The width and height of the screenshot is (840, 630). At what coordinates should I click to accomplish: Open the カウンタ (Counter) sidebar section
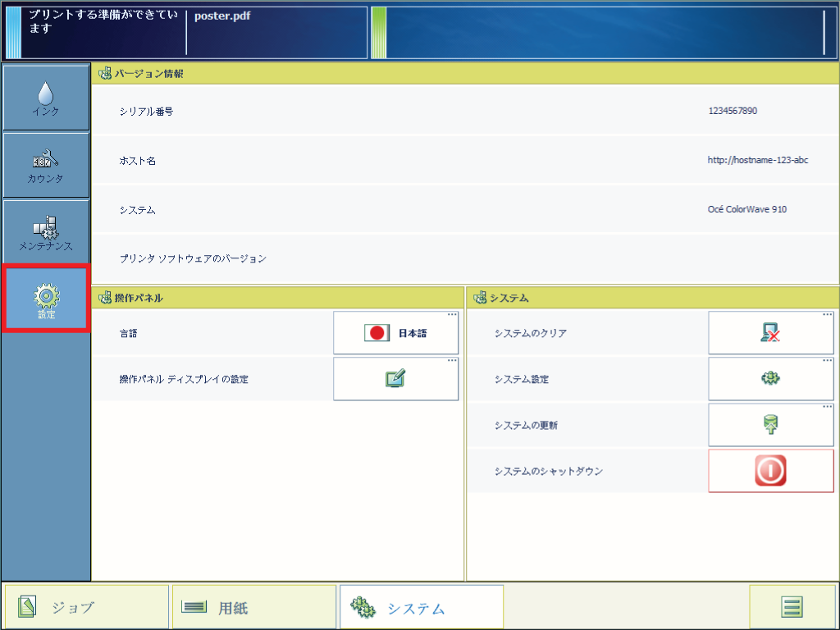[x=46, y=165]
